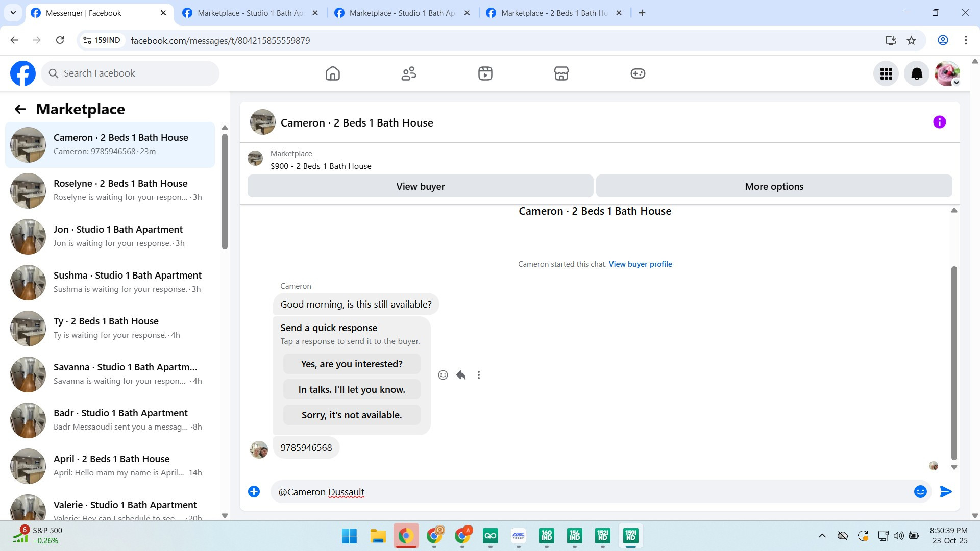Open the View buyer profile link
This screenshot has height=551, width=980.
[640, 264]
